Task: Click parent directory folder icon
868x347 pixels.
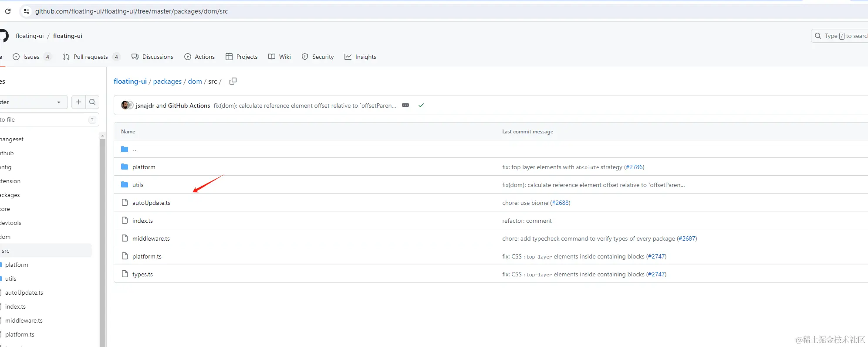Action: 125,149
